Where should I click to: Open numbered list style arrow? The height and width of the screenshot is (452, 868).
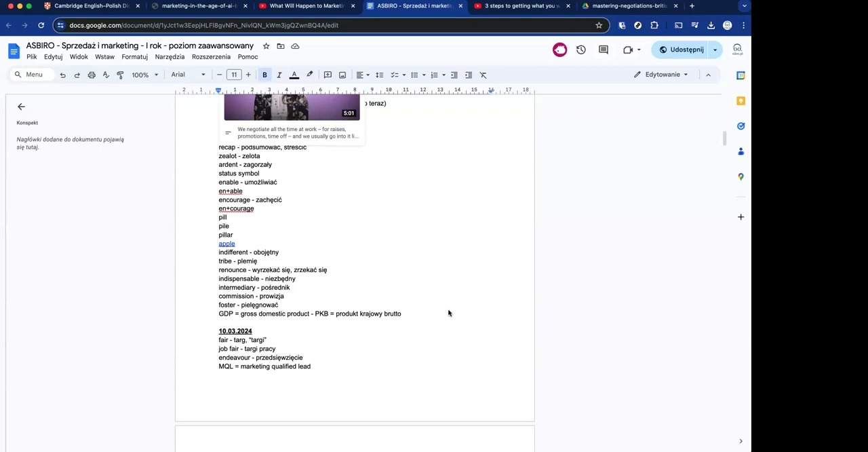443,75
